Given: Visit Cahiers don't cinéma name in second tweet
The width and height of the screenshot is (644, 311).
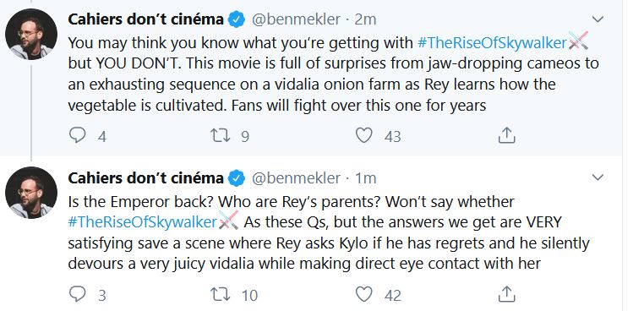Looking at the screenshot, I should [x=146, y=178].
